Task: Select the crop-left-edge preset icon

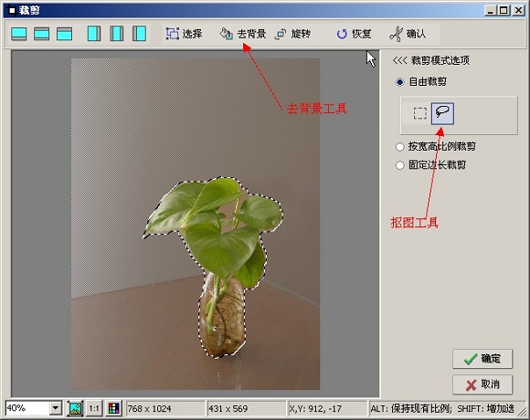Action: coord(139,34)
